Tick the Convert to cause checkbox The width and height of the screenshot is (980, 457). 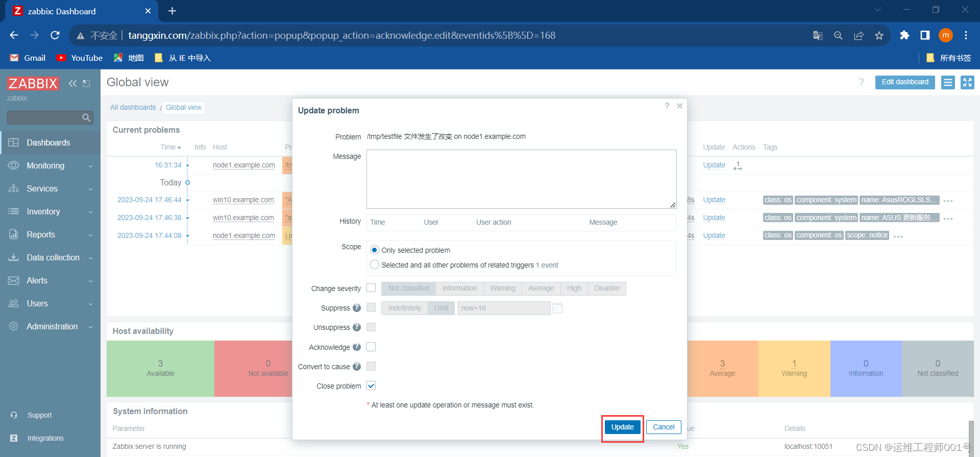(x=371, y=366)
